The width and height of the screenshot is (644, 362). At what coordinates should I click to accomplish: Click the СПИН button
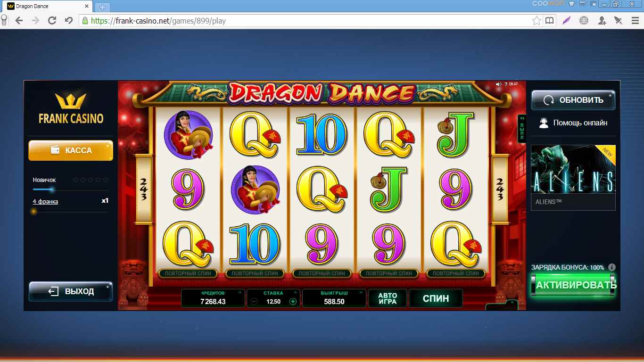436,298
